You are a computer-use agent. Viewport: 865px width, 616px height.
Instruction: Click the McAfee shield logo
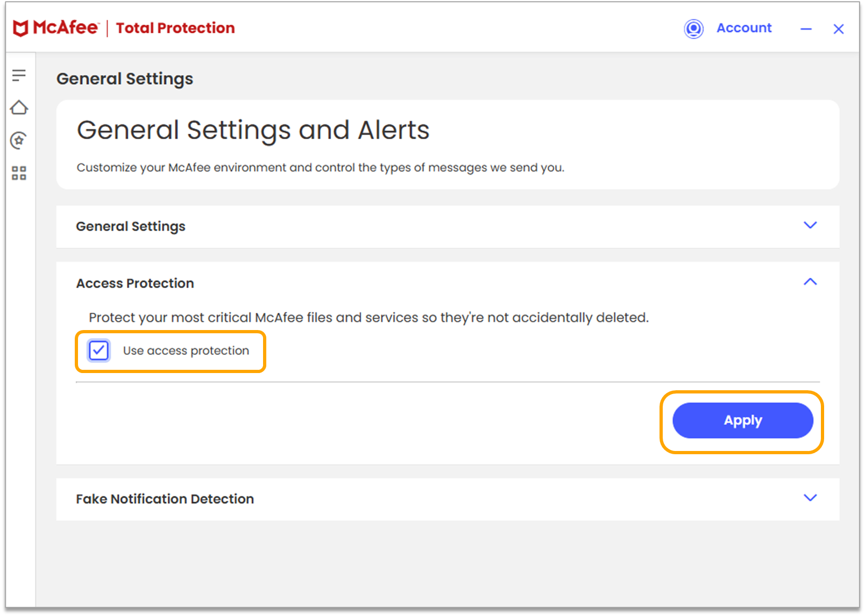[x=20, y=27]
